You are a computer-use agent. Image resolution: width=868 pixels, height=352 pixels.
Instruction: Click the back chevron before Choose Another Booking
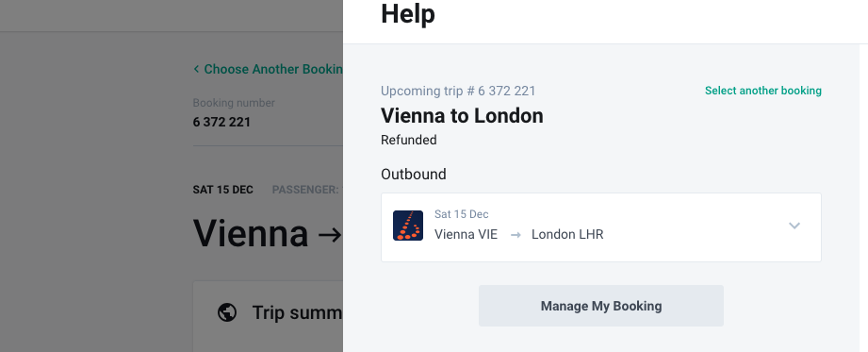196,69
